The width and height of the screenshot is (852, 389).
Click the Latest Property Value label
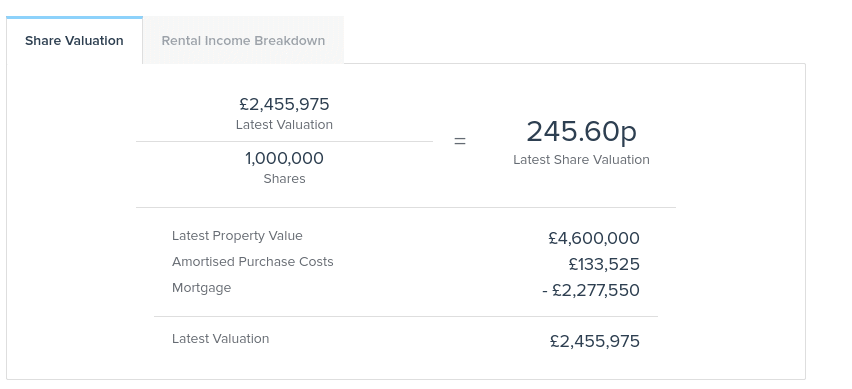[x=237, y=236]
